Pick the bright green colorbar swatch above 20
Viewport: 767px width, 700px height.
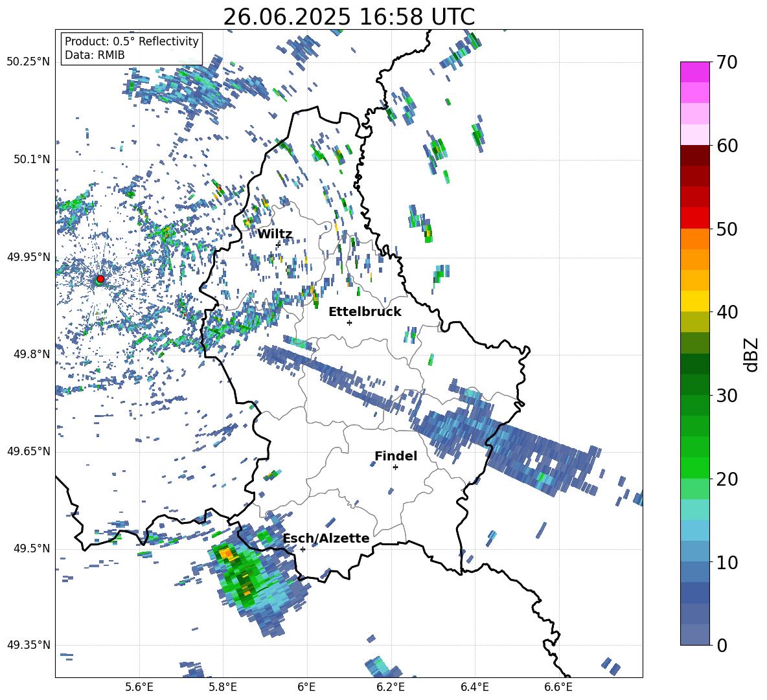click(x=694, y=468)
